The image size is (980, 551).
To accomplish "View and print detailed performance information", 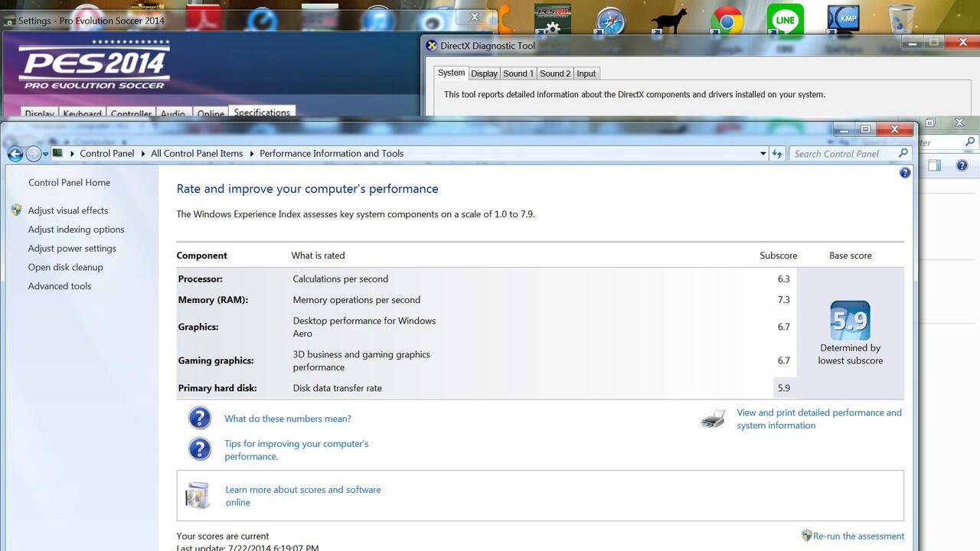I will coord(819,419).
